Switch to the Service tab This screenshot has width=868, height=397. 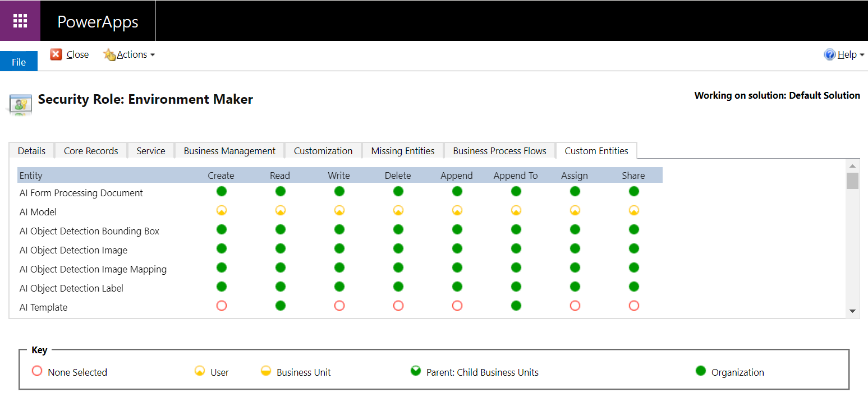tap(151, 151)
